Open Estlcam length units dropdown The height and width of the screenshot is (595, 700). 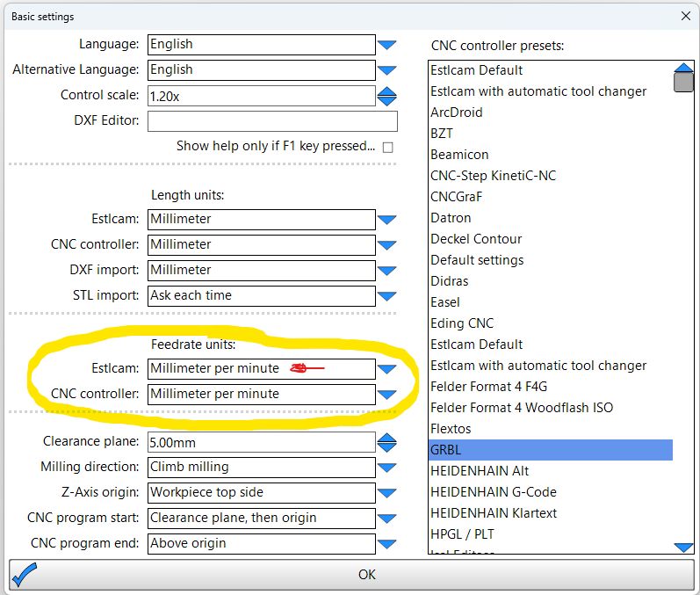click(x=387, y=220)
